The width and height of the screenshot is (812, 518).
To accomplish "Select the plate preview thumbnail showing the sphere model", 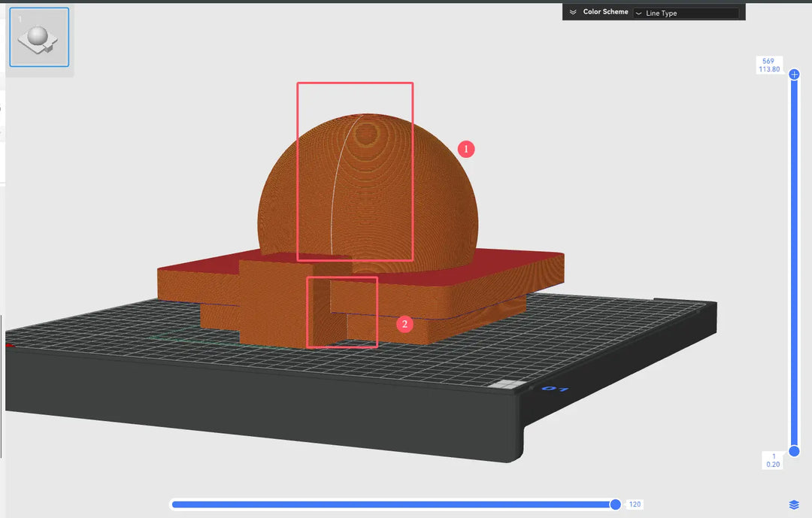I will (38, 35).
